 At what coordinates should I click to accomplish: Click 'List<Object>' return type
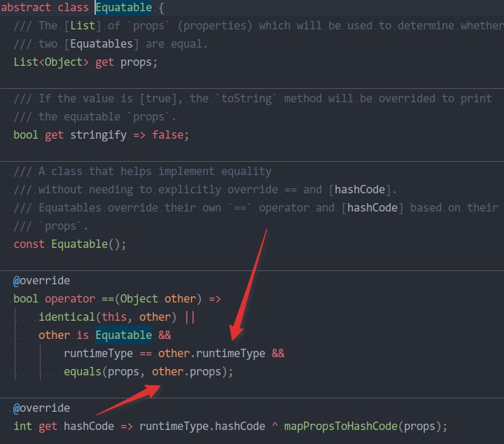tap(51, 62)
